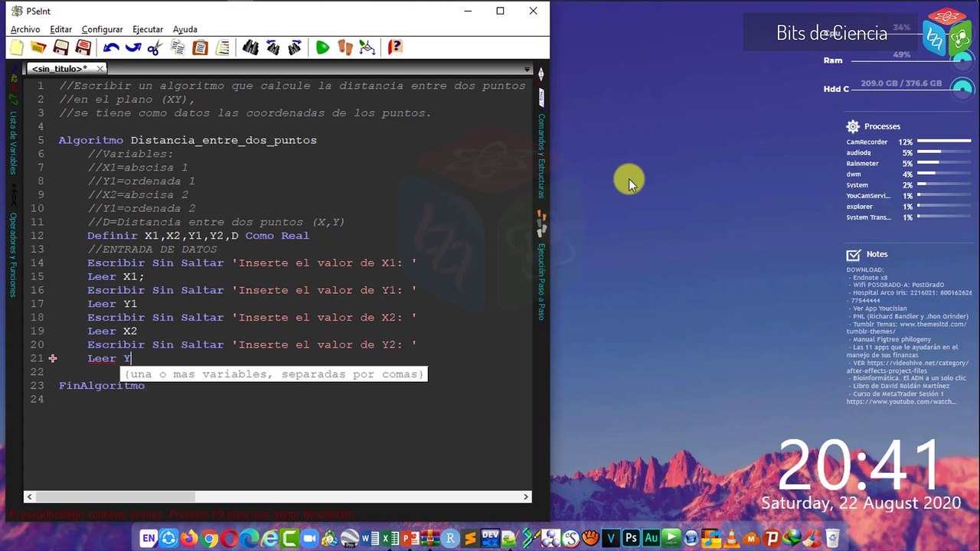Expand Comandos y Estructuras side panel
Screen dimensions: 980x551
(541, 155)
